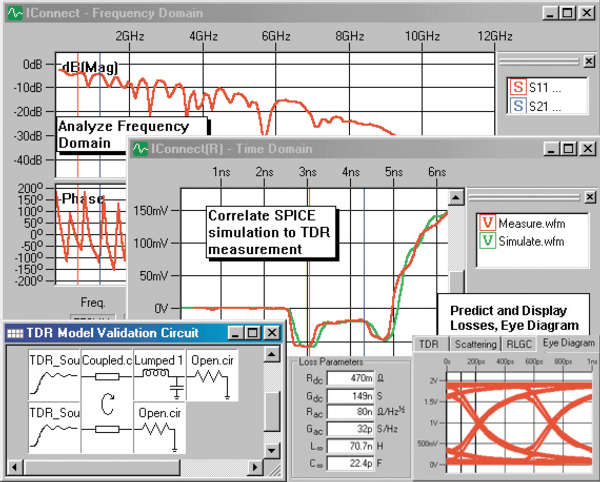Click the IConnect Frequency Domain window icon
This screenshot has height=482, width=600.
pos(15,13)
